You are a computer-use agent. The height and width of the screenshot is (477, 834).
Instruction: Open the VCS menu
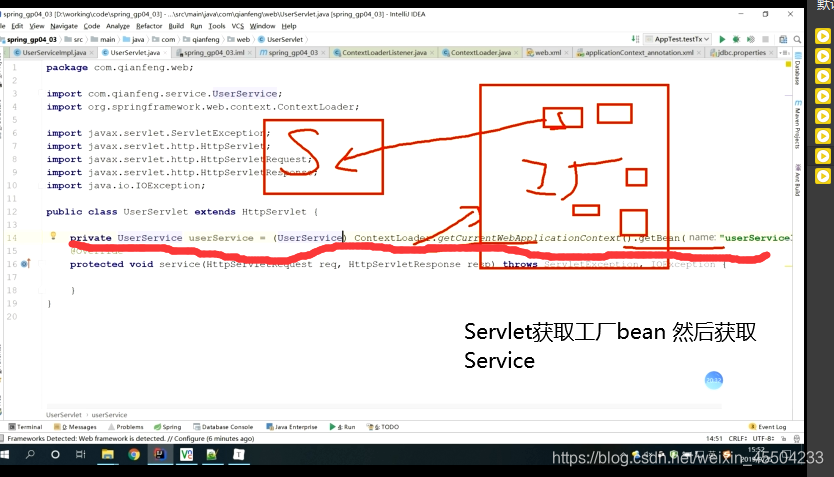(x=238, y=26)
